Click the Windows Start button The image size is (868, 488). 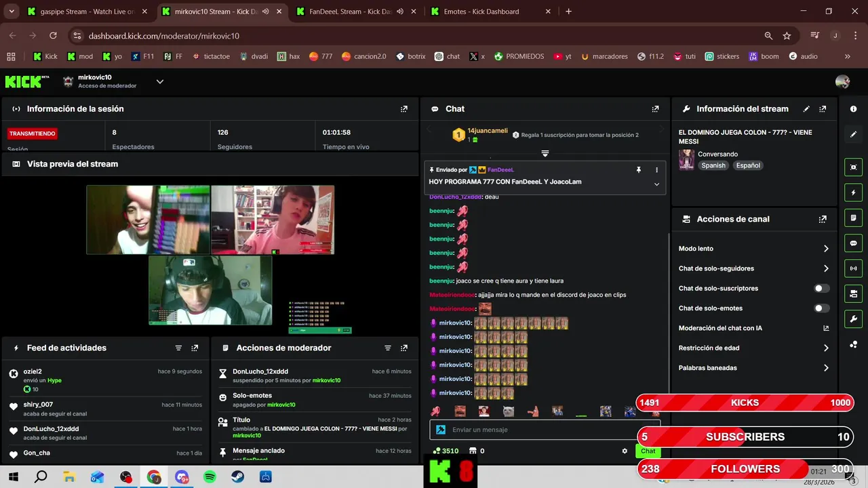[x=13, y=477]
